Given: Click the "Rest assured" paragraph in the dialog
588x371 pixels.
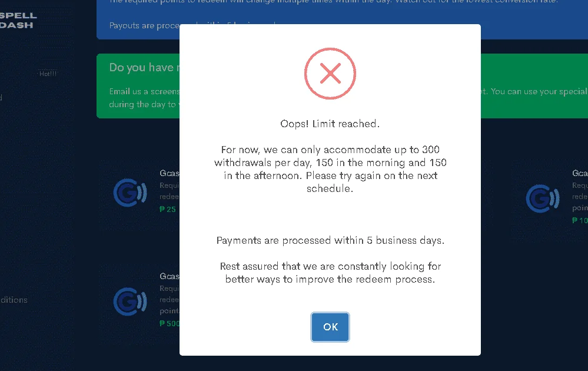Looking at the screenshot, I should (x=330, y=273).
